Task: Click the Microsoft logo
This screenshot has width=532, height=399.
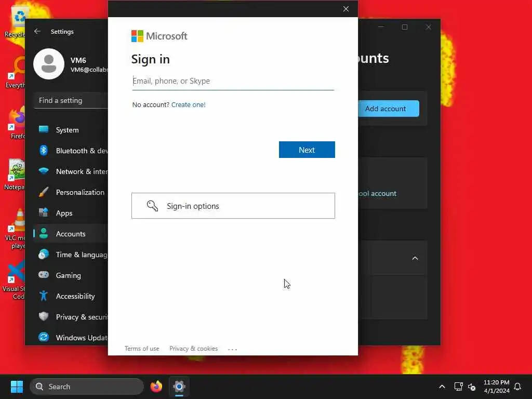Action: (159, 36)
